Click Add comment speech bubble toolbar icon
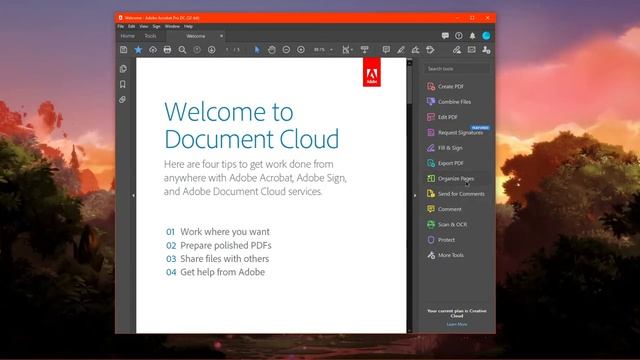640x360 pixels. click(386, 50)
